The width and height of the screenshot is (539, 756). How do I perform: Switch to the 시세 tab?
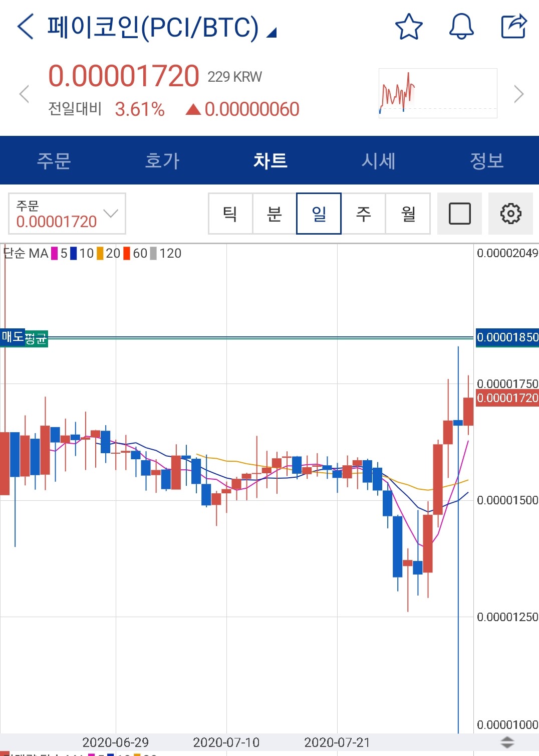(x=378, y=160)
